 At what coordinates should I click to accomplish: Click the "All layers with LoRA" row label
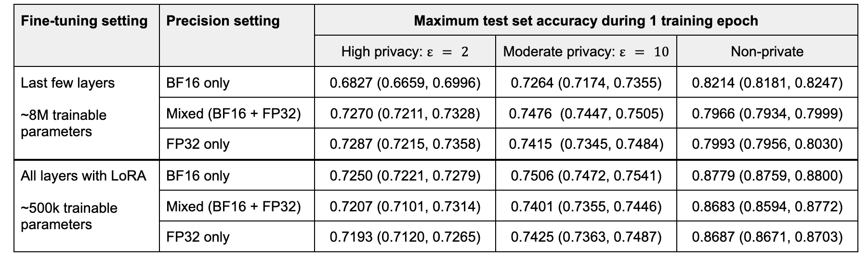tap(83, 176)
